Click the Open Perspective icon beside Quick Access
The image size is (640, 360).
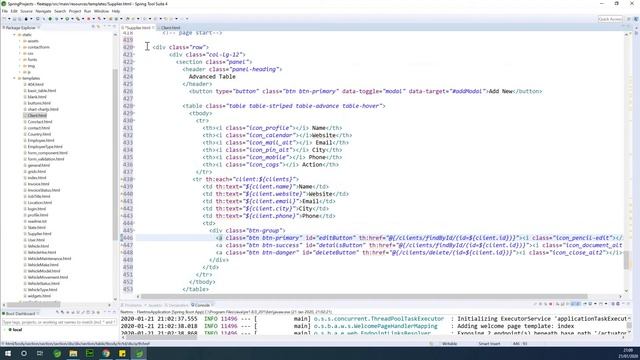629,19
